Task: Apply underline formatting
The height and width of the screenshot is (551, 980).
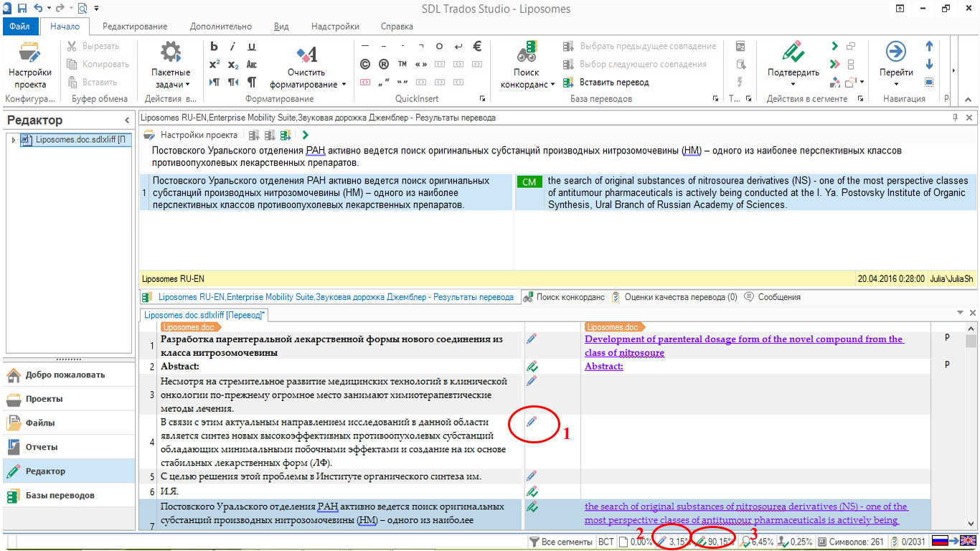Action: tap(252, 47)
